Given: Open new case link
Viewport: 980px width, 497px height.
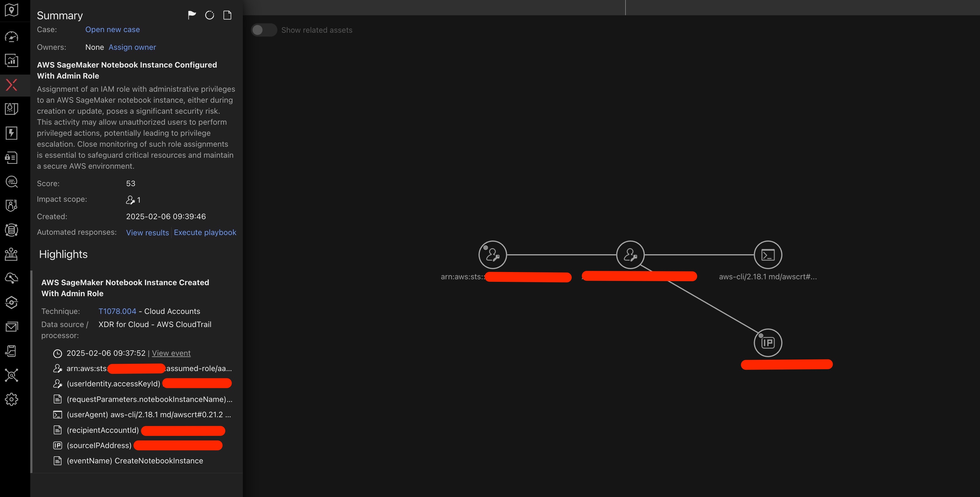Looking at the screenshot, I should [112, 30].
